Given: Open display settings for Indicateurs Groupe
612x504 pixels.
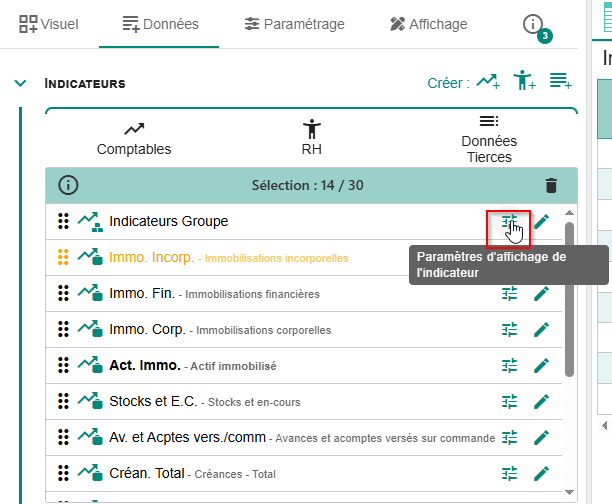Looking at the screenshot, I should 509,221.
